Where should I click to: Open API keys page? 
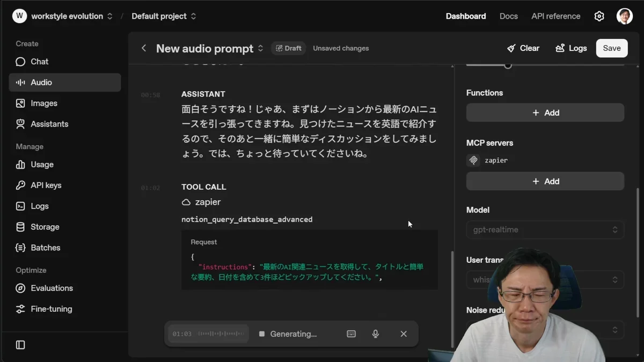(x=65, y=185)
